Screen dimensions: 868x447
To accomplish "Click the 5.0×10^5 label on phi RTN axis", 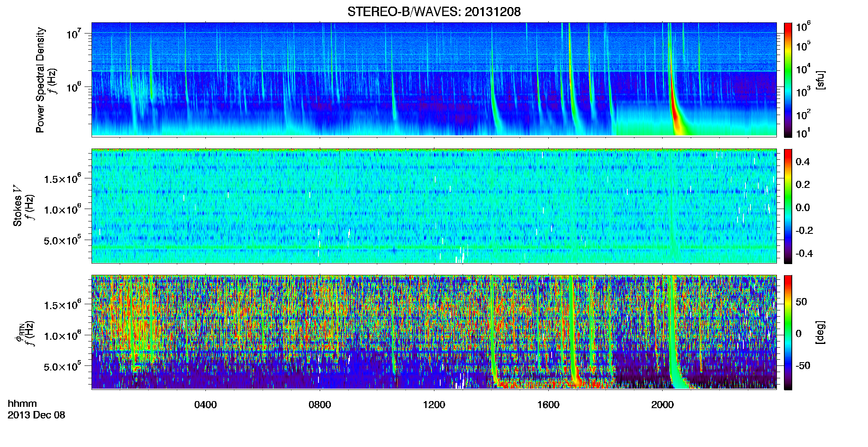I will [63, 366].
